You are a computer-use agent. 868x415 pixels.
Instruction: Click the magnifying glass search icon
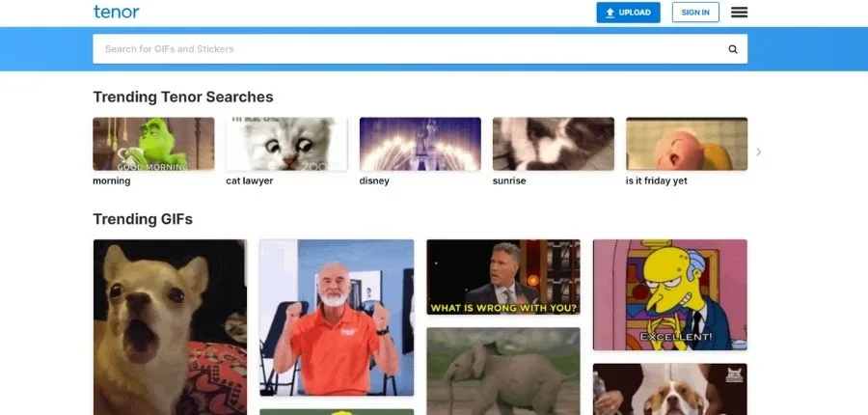[733, 49]
